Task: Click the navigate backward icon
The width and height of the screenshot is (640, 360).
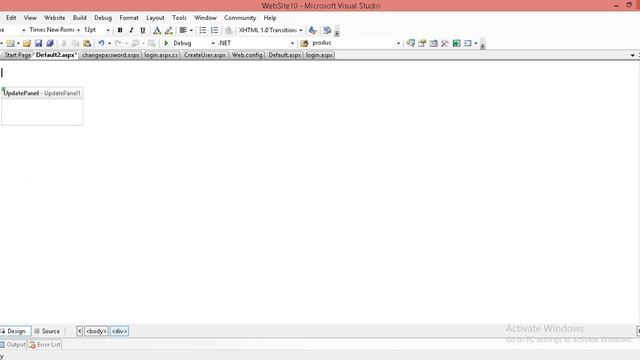Action: (135, 43)
